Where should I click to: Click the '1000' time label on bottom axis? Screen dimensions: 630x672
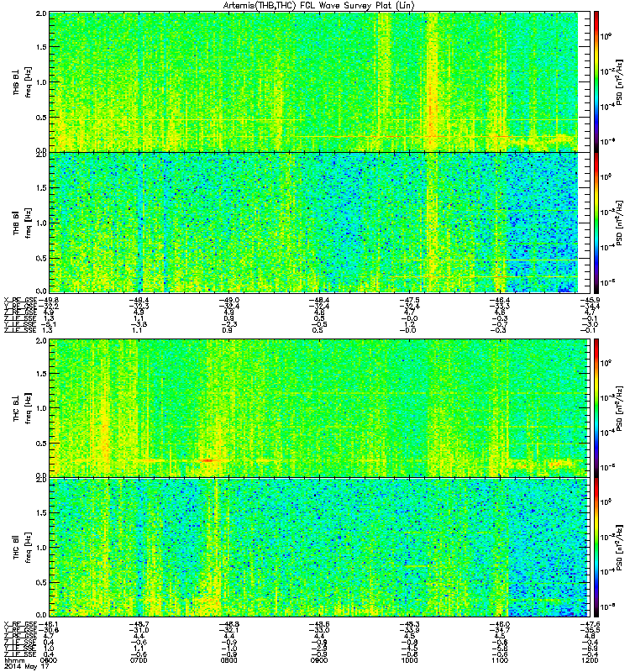(x=409, y=660)
